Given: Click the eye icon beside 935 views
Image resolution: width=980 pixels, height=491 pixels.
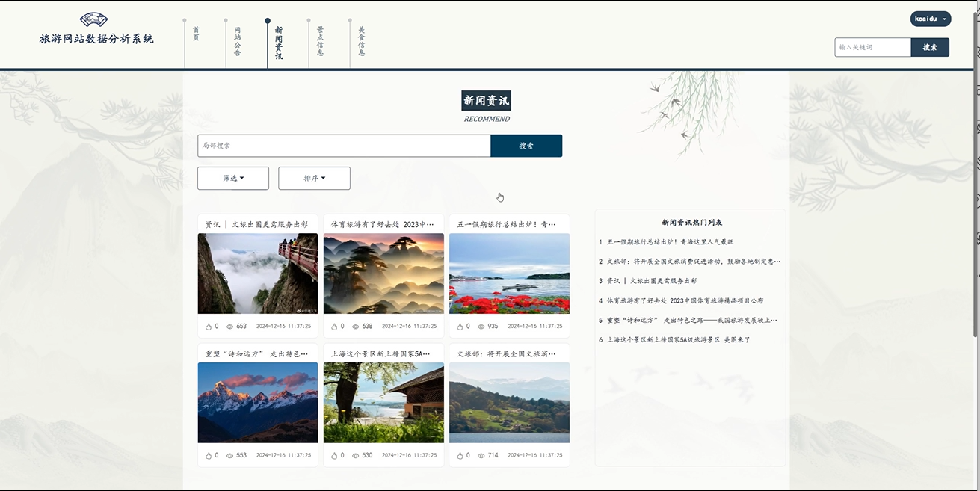Looking at the screenshot, I should tap(481, 327).
